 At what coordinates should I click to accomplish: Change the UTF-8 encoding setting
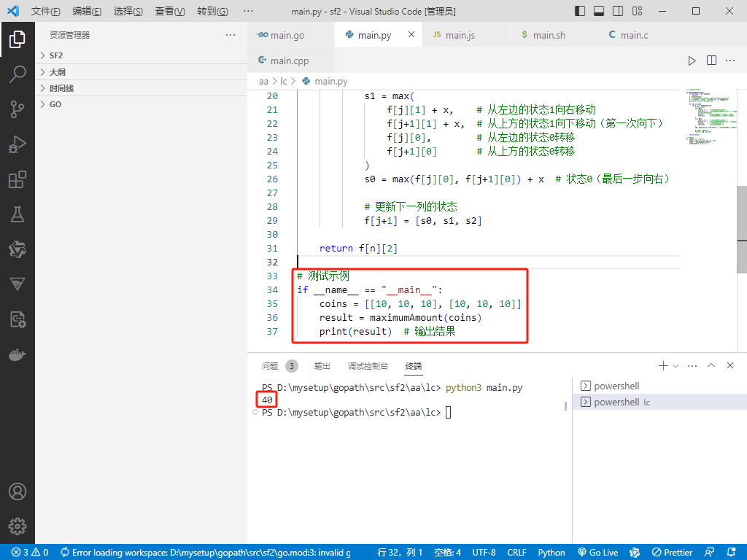[484, 553]
